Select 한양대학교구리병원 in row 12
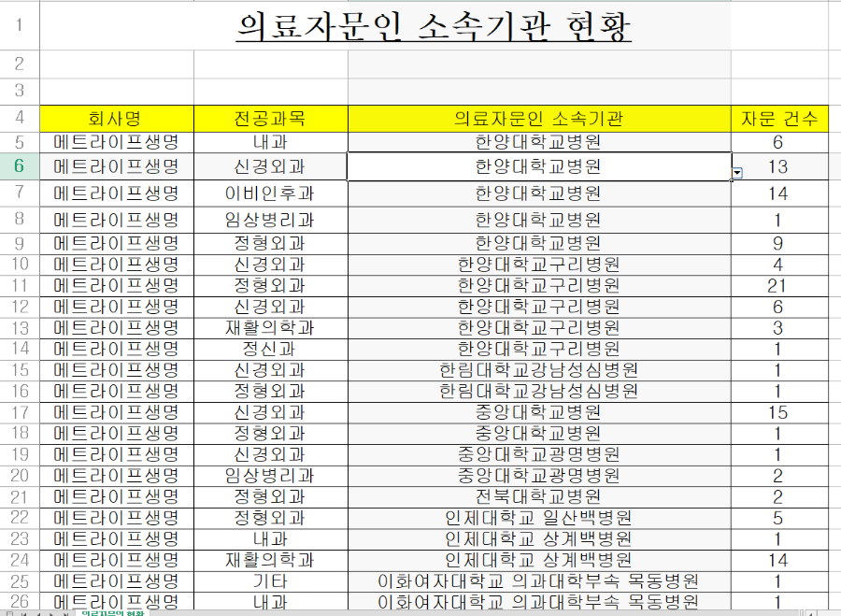Screen dimensions: 841x616 pyautogui.click(x=539, y=307)
